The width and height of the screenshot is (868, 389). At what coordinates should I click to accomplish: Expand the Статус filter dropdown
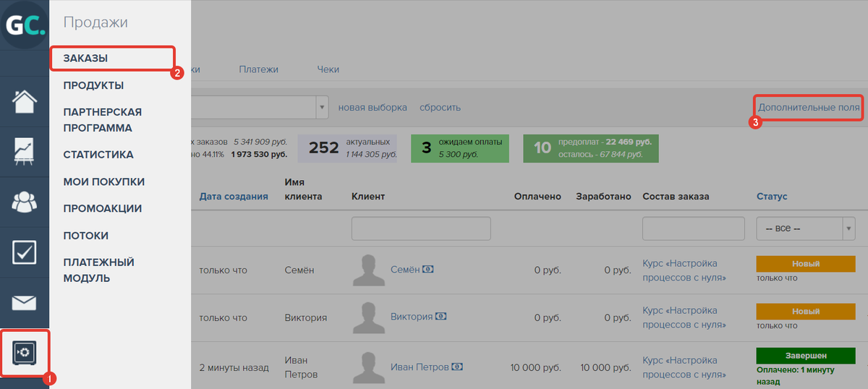click(x=847, y=228)
